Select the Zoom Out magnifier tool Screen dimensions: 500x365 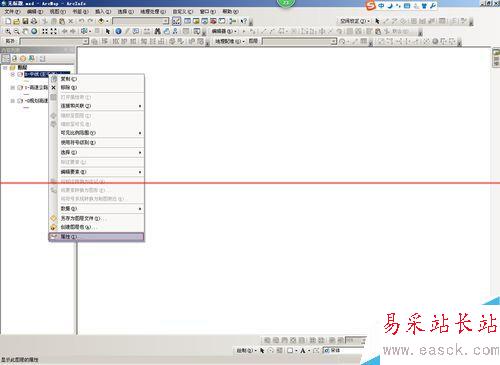coord(16,31)
